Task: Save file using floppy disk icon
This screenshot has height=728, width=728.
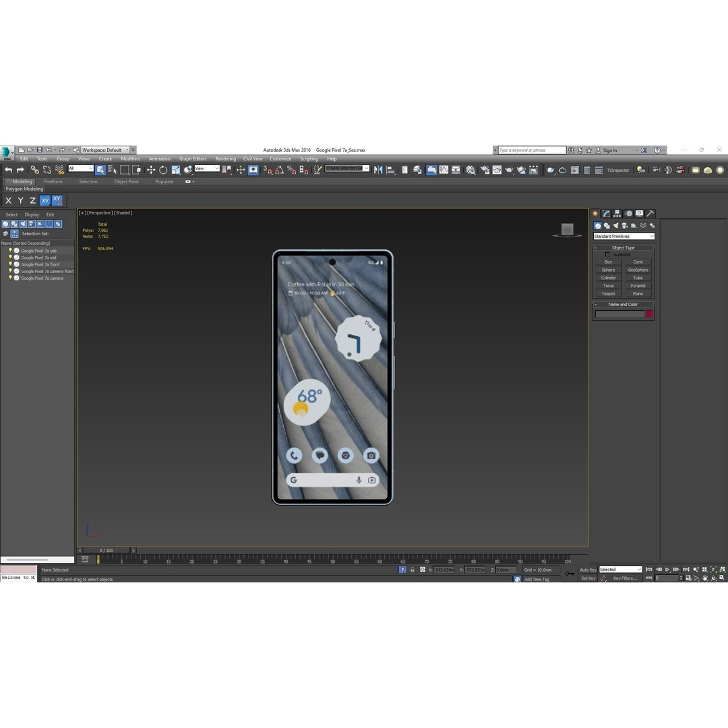Action: [x=40, y=150]
